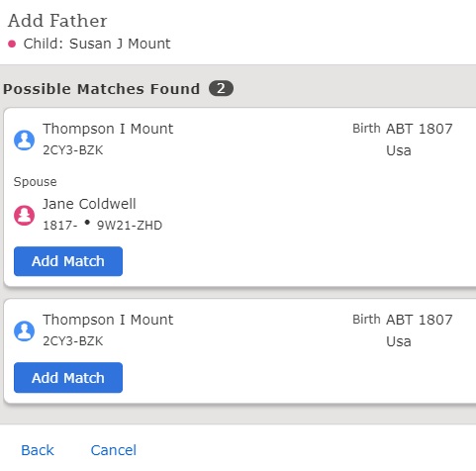
Task: Click the Possible Matches Found heading
Action: coord(101,89)
